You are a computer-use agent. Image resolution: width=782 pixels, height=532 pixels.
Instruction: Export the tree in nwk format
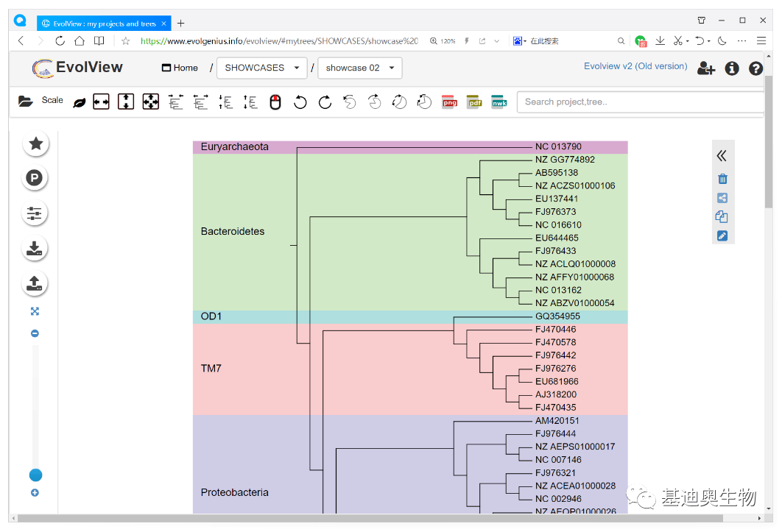[499, 102]
